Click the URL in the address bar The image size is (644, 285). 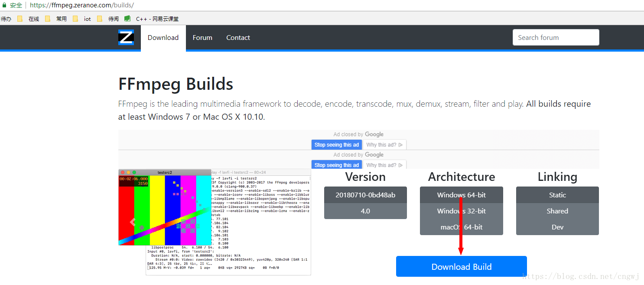(82, 5)
